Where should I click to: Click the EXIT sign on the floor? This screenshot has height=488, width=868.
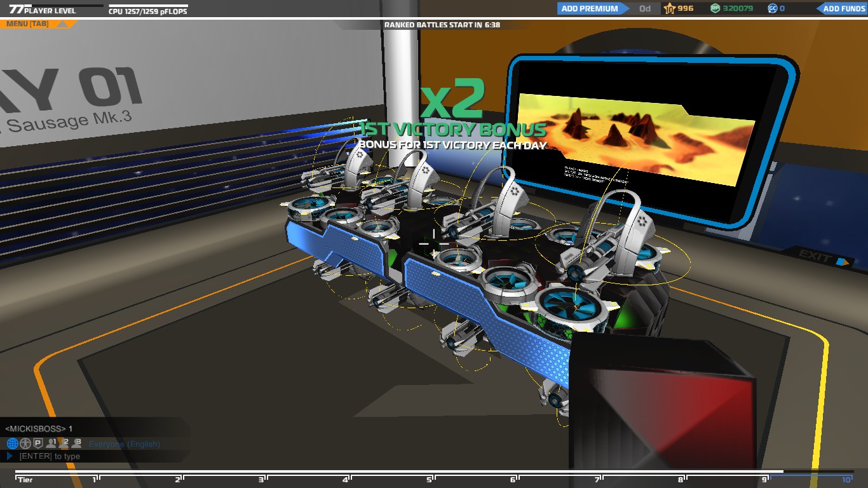click(x=824, y=257)
